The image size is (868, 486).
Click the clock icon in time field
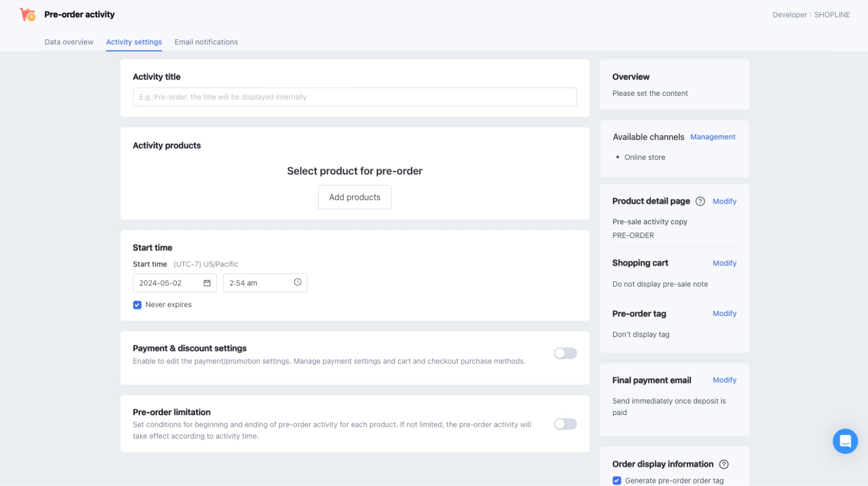298,282
